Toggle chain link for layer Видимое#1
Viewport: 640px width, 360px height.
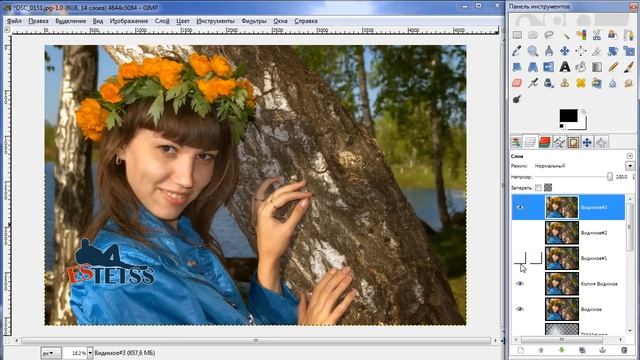[x=536, y=258]
